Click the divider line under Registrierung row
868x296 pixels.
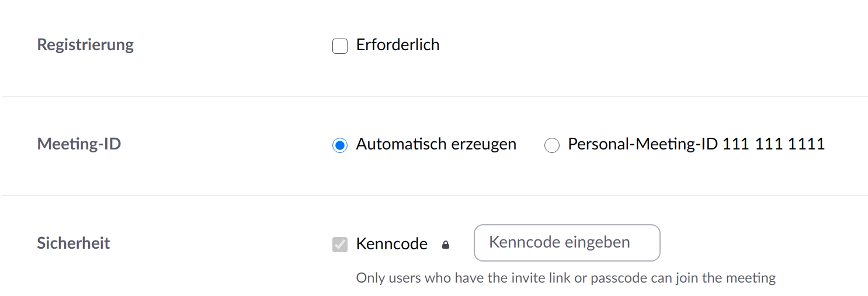pyautogui.click(x=434, y=96)
